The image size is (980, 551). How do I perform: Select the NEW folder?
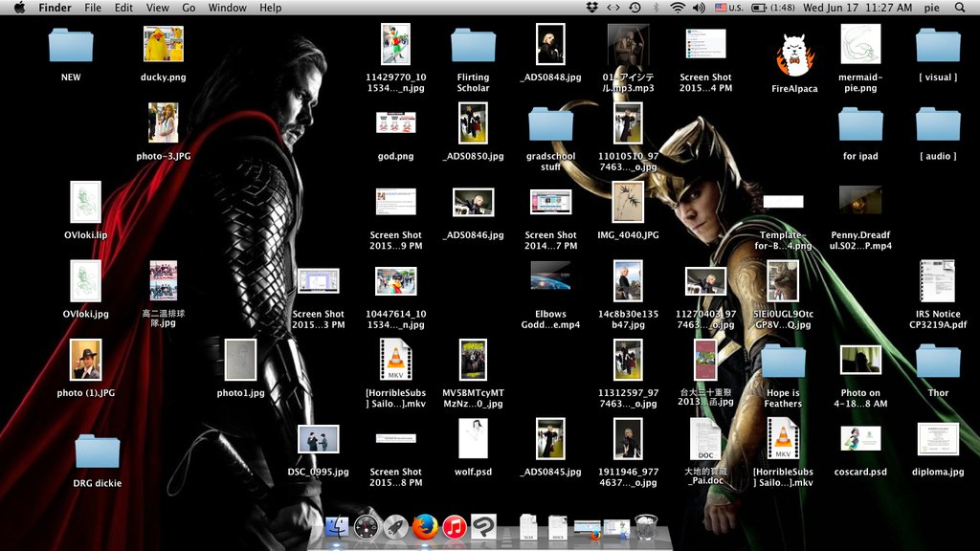point(71,55)
